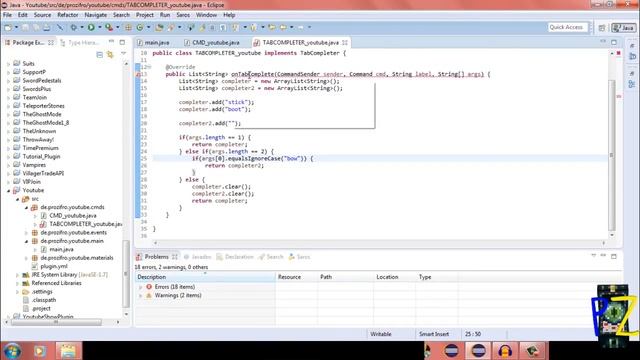640x360 pixels.
Task: Click the New file wizard toolbar icon
Action: pos(8,27)
